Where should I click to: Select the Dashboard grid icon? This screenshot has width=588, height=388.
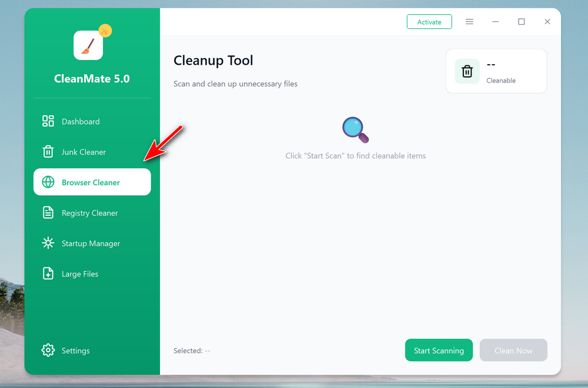(48, 121)
